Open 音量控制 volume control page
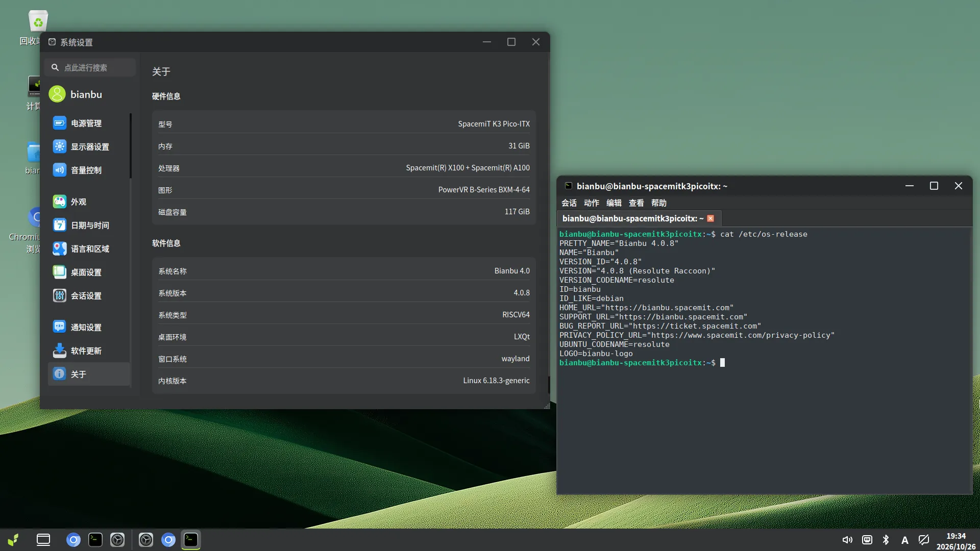This screenshot has width=980, height=551. tap(89, 170)
